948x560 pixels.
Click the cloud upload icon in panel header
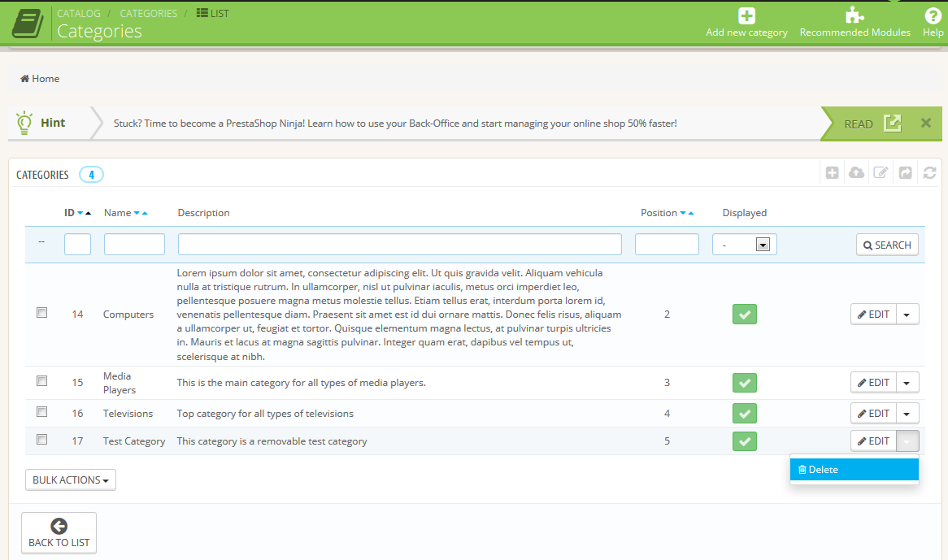[x=856, y=172]
